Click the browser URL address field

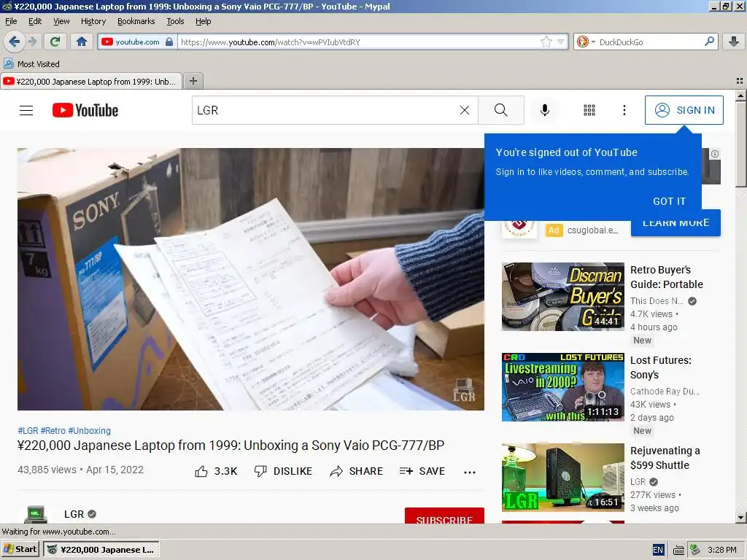[359, 42]
